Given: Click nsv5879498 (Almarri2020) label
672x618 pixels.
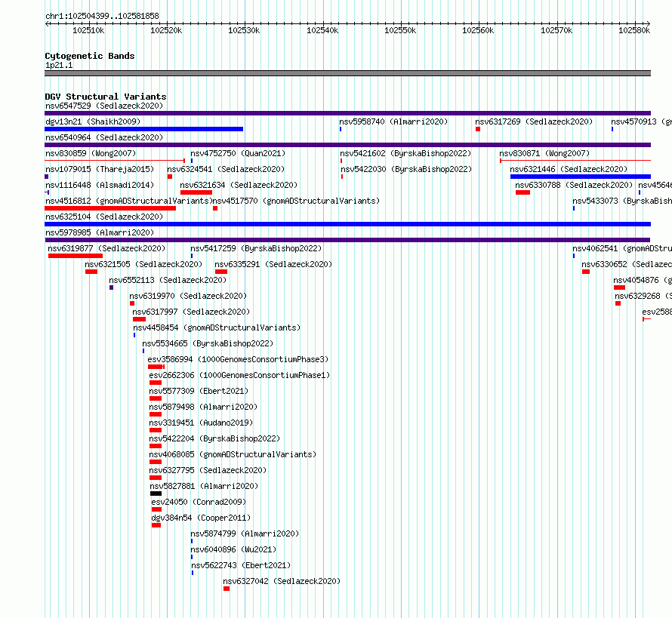Looking at the screenshot, I should [204, 407].
